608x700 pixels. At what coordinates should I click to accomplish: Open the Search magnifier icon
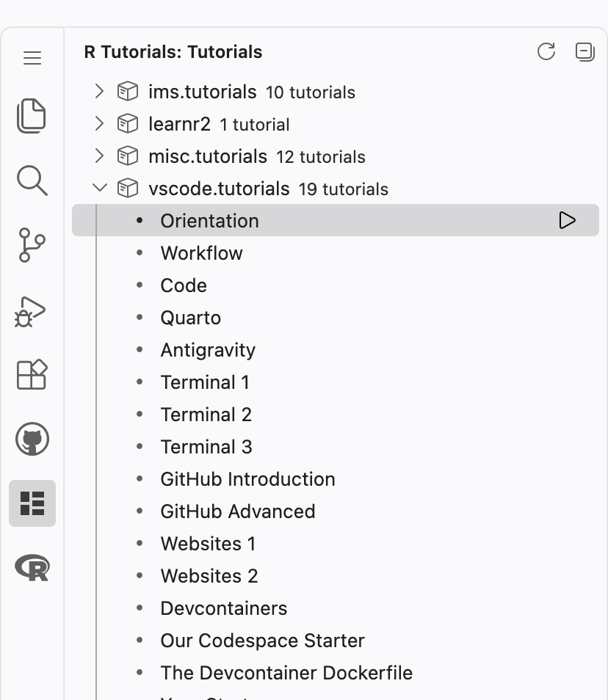pyautogui.click(x=32, y=181)
